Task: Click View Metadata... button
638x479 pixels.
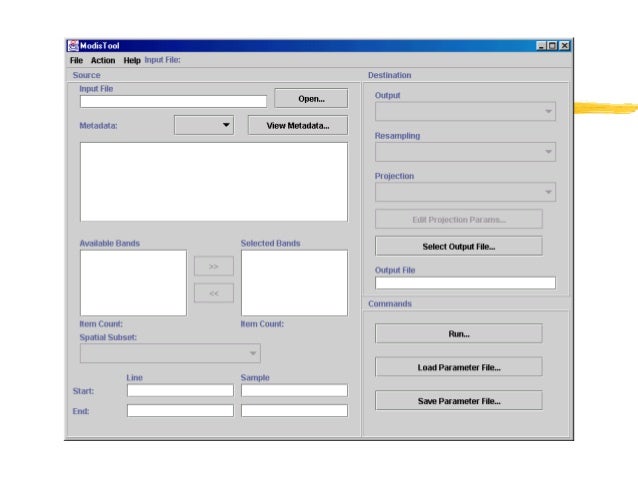Action: pos(298,125)
